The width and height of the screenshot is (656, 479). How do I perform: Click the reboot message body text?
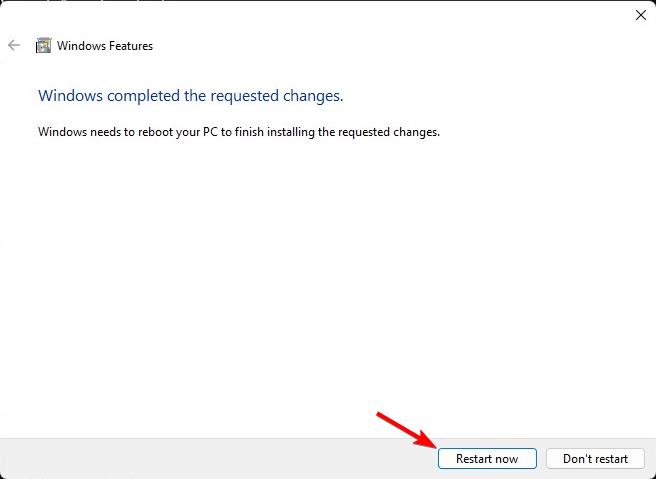click(x=238, y=131)
